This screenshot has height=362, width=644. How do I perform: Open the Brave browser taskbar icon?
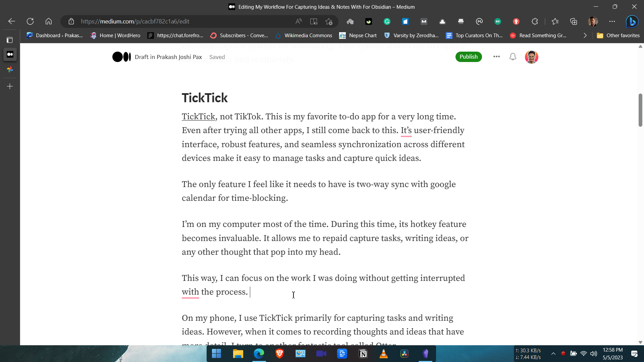pyautogui.click(x=280, y=354)
